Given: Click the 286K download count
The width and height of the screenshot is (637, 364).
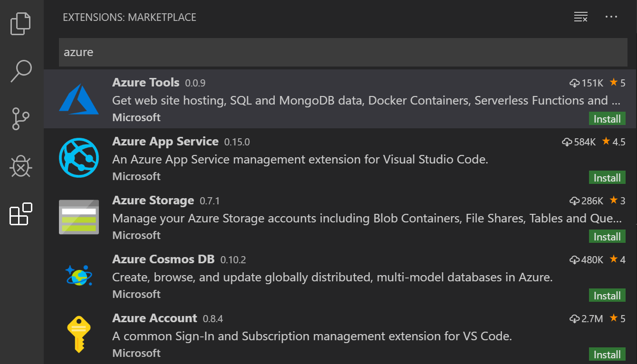Looking at the screenshot, I should pyautogui.click(x=592, y=201).
